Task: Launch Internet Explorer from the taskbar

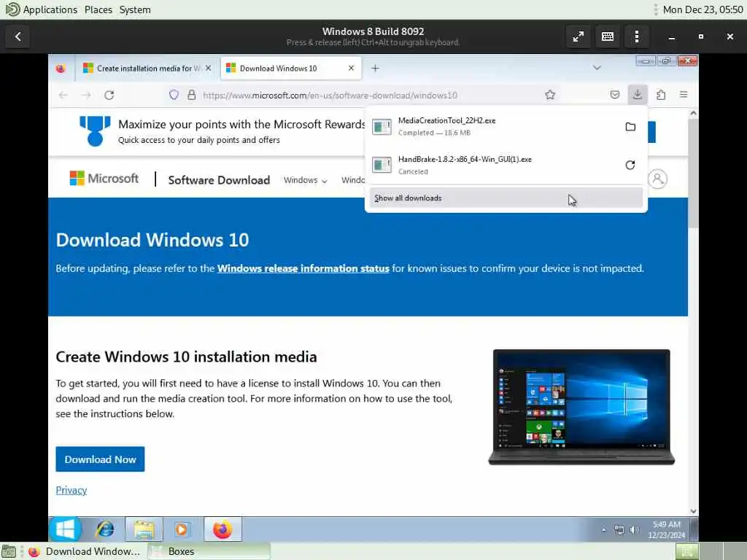Action: click(x=105, y=529)
